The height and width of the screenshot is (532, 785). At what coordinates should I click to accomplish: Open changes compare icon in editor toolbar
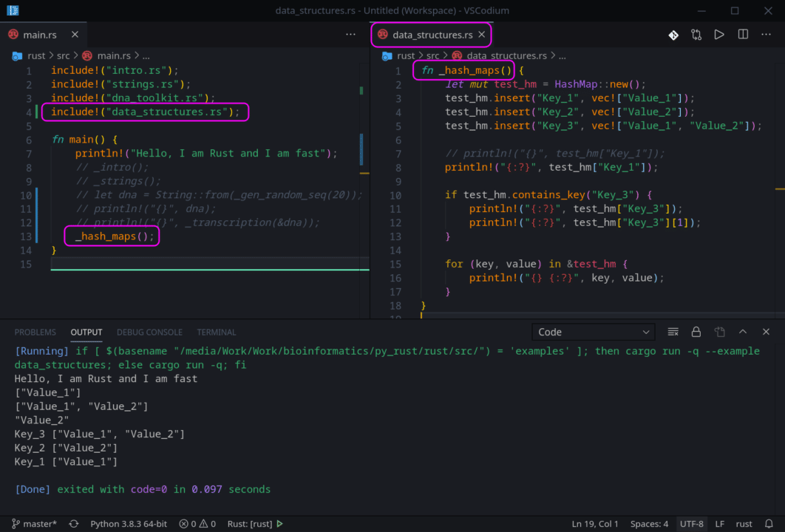(696, 35)
